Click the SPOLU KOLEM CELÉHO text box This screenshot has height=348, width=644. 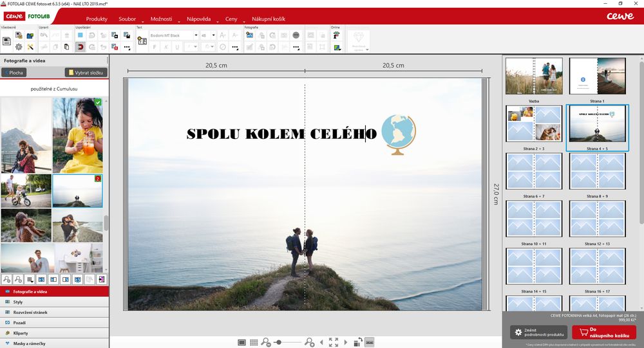(x=281, y=134)
